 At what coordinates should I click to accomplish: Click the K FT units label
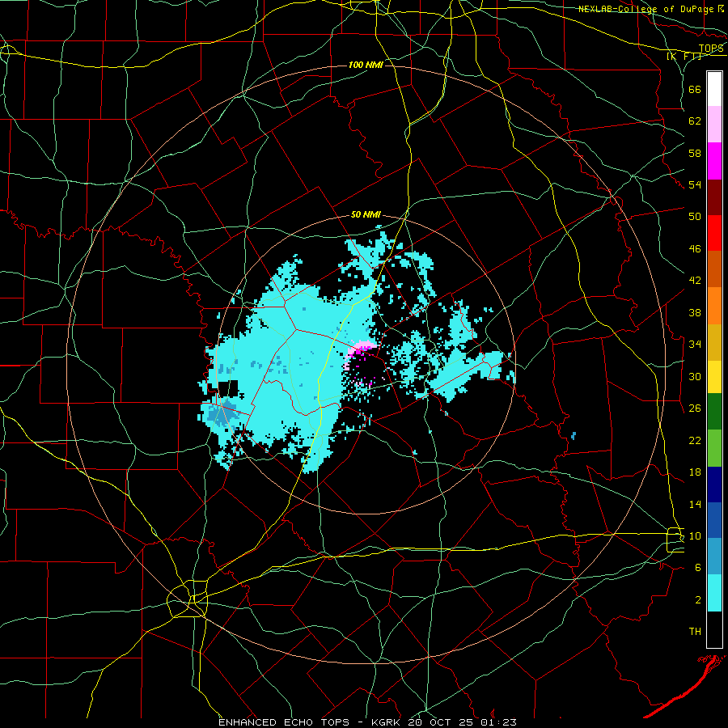click(x=684, y=57)
